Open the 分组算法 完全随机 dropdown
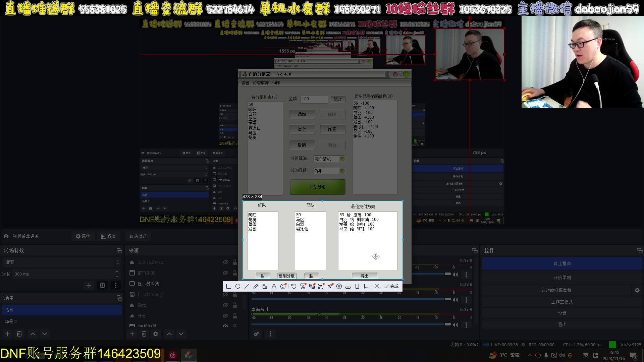This screenshot has width=644, height=362. pos(329,159)
